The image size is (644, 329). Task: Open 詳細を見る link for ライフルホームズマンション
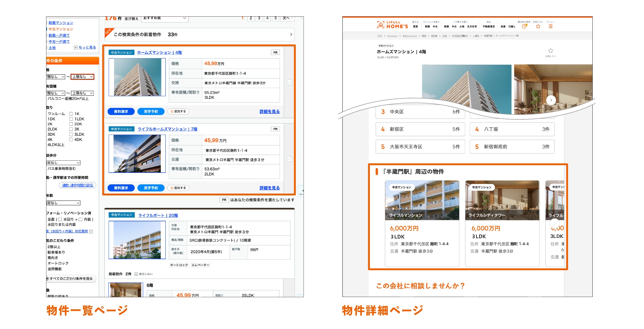click(269, 188)
